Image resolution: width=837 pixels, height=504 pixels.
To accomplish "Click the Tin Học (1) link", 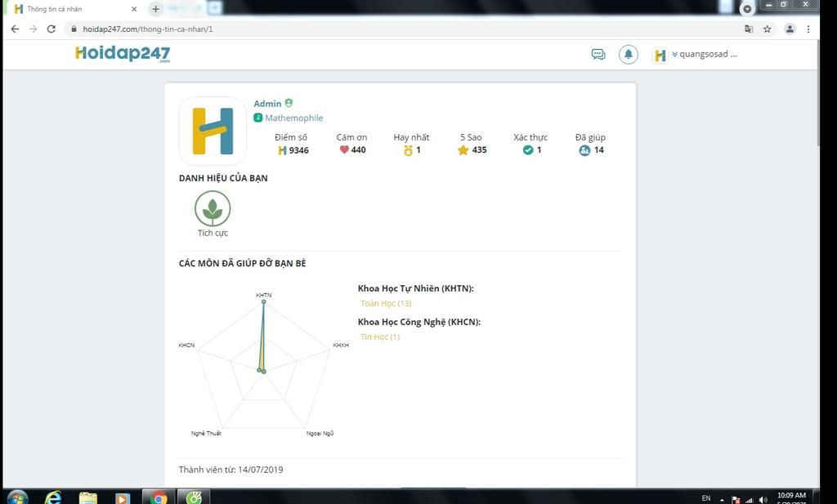I will (x=380, y=337).
